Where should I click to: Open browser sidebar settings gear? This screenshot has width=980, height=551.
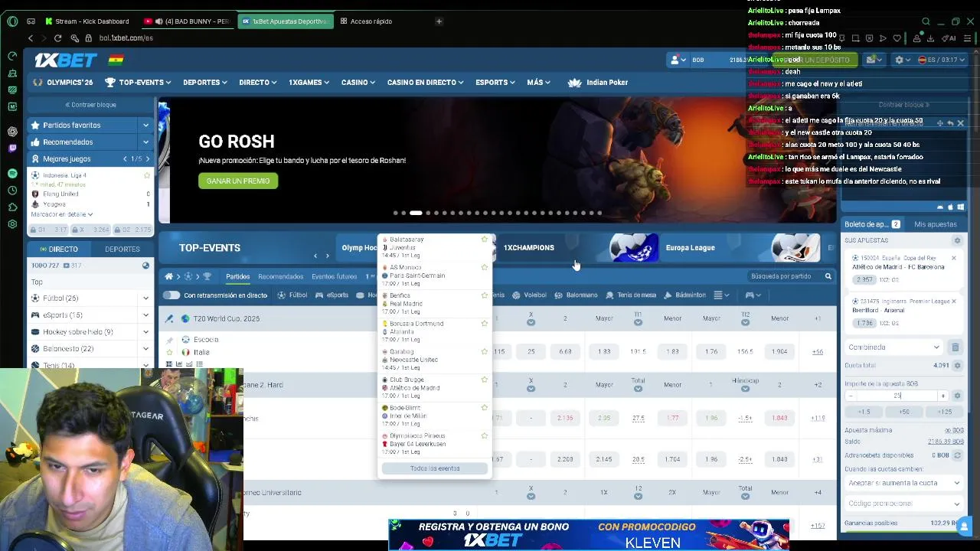pos(12,224)
